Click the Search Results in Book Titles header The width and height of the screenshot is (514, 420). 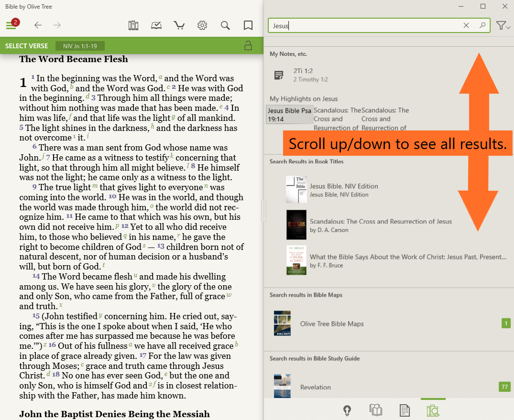pos(306,162)
